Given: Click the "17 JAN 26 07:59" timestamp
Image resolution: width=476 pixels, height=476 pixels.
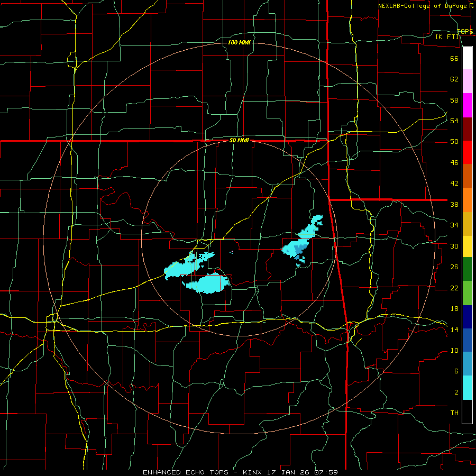Looking at the screenshot, I should pos(303,472).
